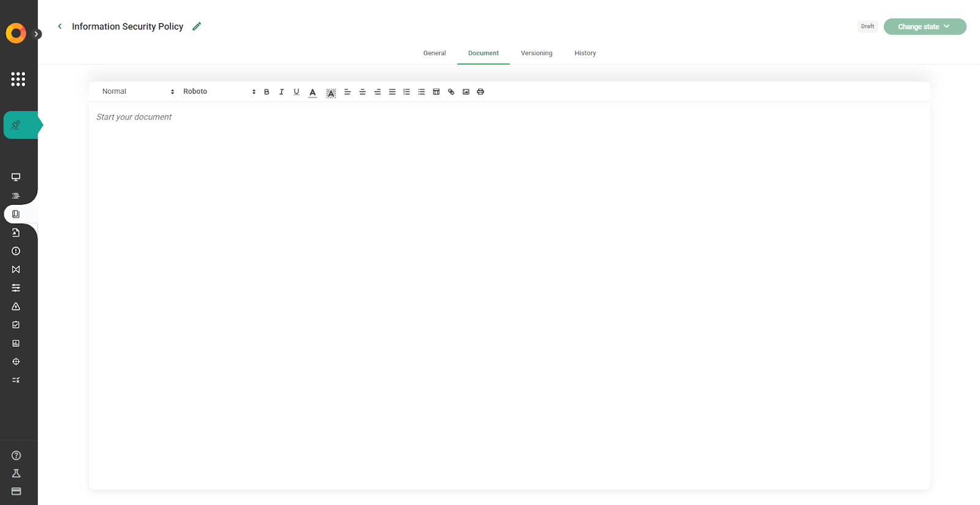
Task: Edit the policy title with pencil icon
Action: (197, 26)
